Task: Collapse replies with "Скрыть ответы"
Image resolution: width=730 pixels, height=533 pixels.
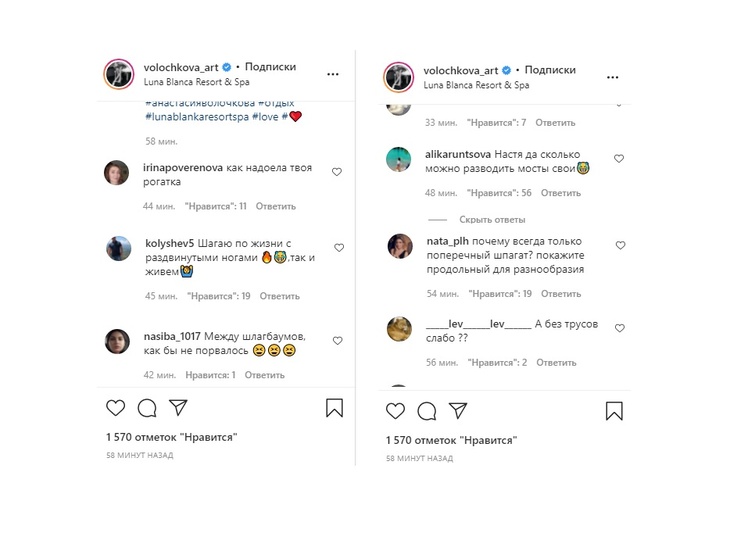Action: pos(492,219)
